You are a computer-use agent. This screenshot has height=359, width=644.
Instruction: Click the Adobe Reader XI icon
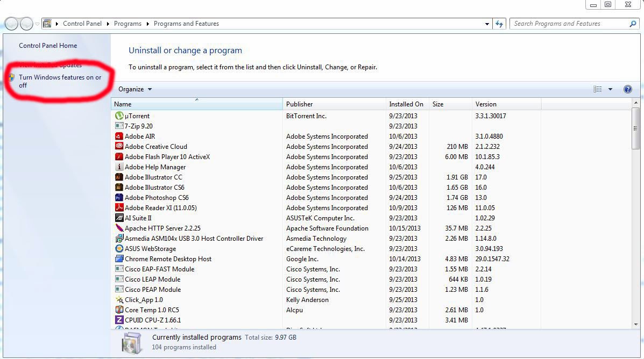coord(119,207)
